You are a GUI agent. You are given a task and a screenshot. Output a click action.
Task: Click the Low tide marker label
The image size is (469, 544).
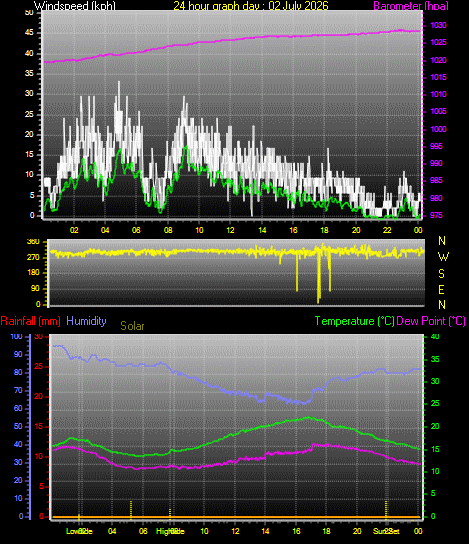point(79,531)
